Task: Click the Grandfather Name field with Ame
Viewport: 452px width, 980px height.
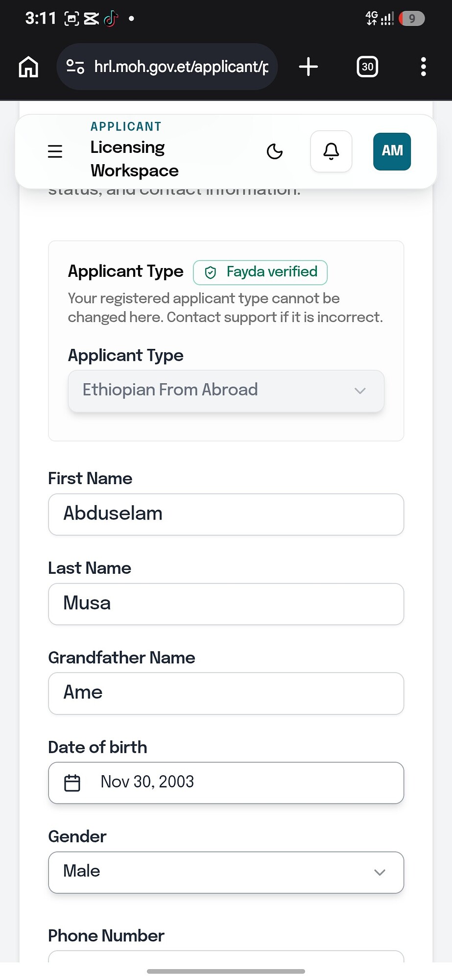Action: (x=226, y=693)
